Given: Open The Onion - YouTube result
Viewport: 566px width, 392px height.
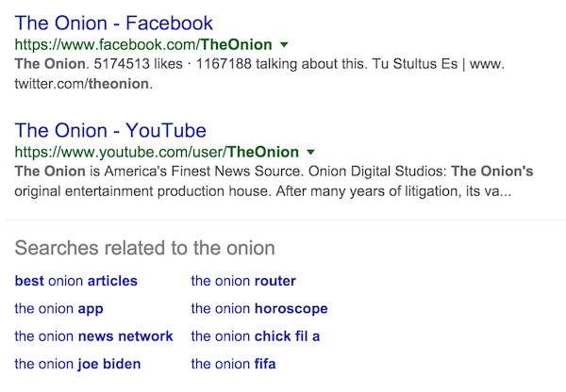Looking at the screenshot, I should click(x=110, y=130).
